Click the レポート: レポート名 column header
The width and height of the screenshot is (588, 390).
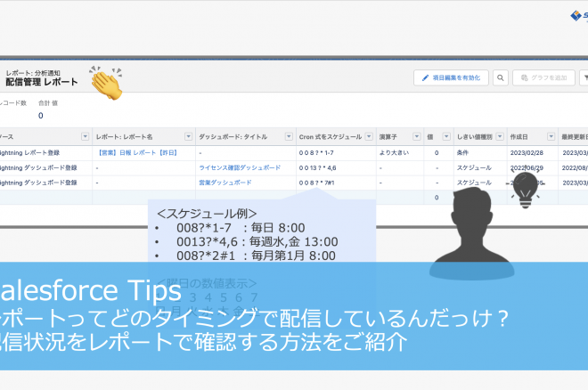[x=124, y=137]
